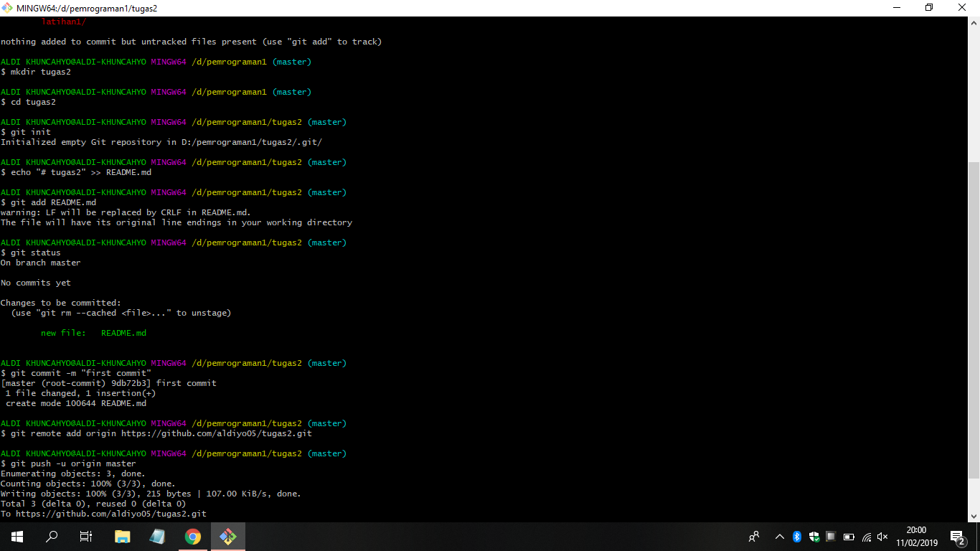Open Task View from the taskbar
Image resolution: width=980 pixels, height=551 pixels.
(85, 536)
